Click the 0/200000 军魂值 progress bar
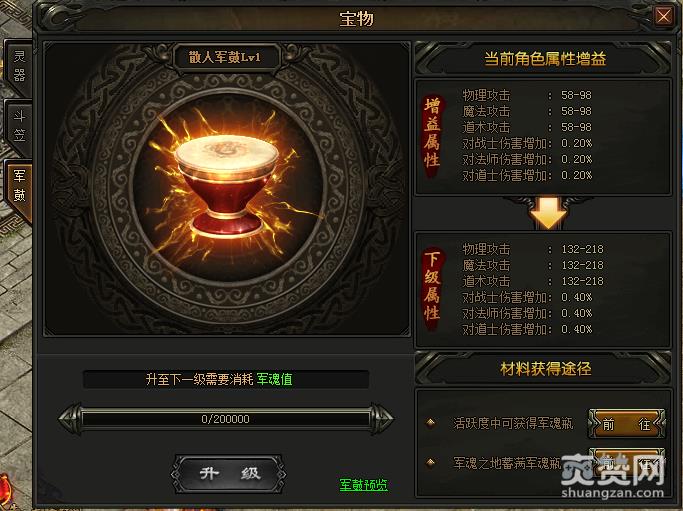 [x=226, y=419]
